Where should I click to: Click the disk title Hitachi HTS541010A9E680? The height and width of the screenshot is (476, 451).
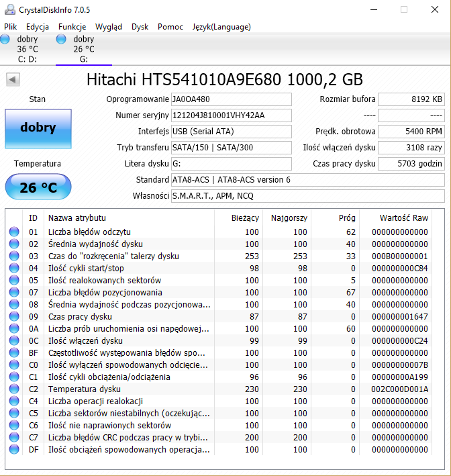[225, 80]
